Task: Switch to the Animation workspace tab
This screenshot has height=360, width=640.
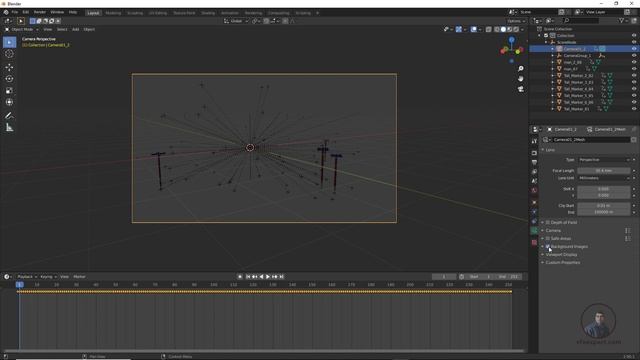Action: (230, 13)
